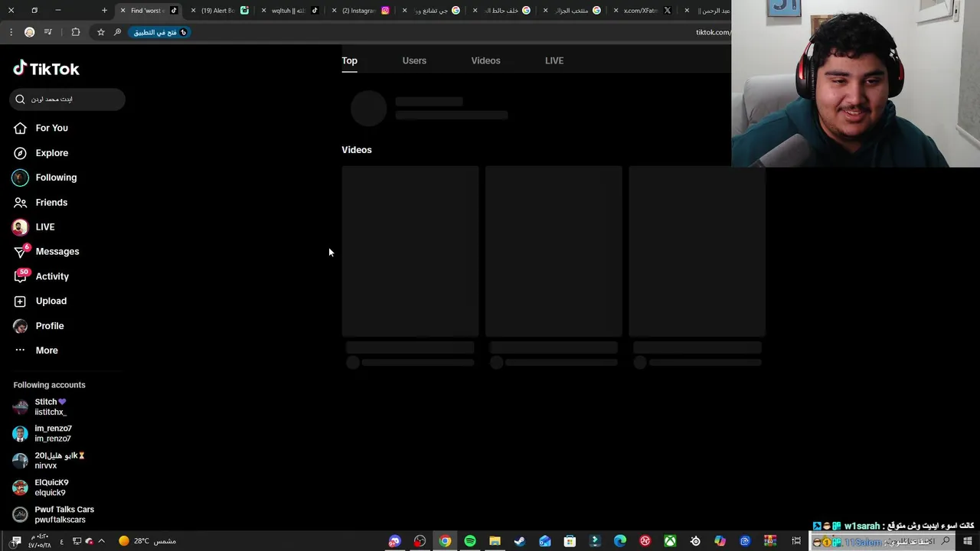This screenshot has width=980, height=551.
Task: Open the browser media control icon
Action: point(47,32)
